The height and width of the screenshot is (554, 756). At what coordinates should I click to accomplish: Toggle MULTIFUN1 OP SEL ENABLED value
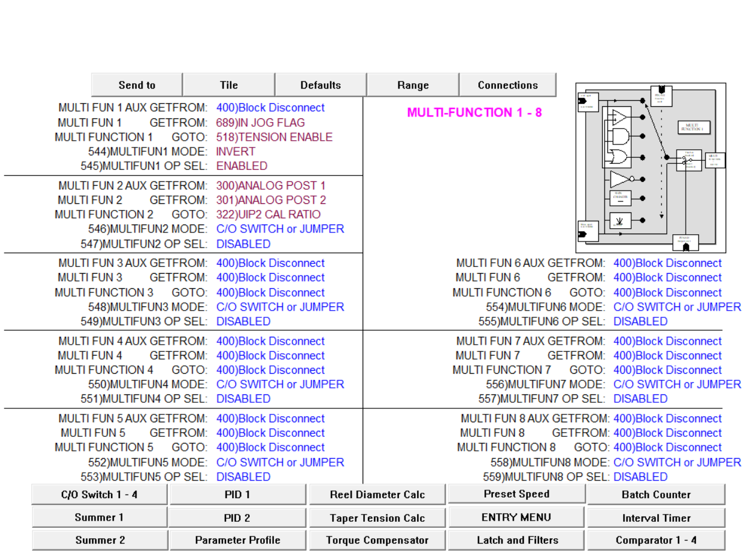click(242, 166)
